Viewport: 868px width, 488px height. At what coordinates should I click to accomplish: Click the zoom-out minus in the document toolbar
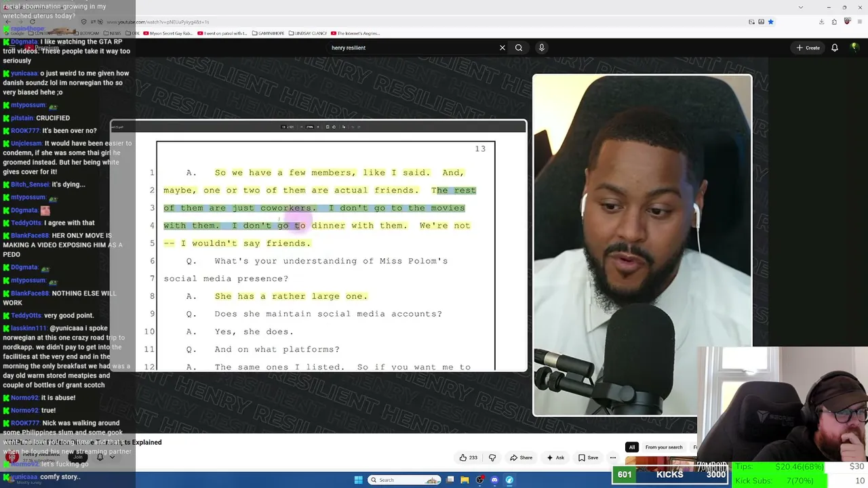coord(301,127)
